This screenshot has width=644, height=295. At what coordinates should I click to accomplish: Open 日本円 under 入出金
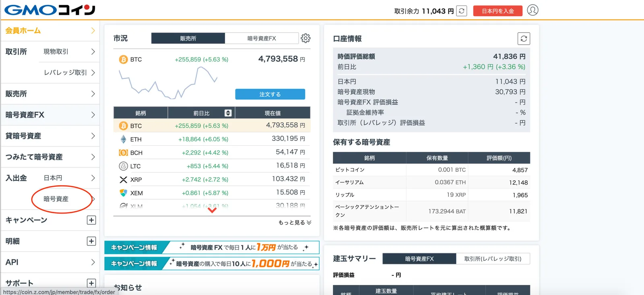(69, 178)
